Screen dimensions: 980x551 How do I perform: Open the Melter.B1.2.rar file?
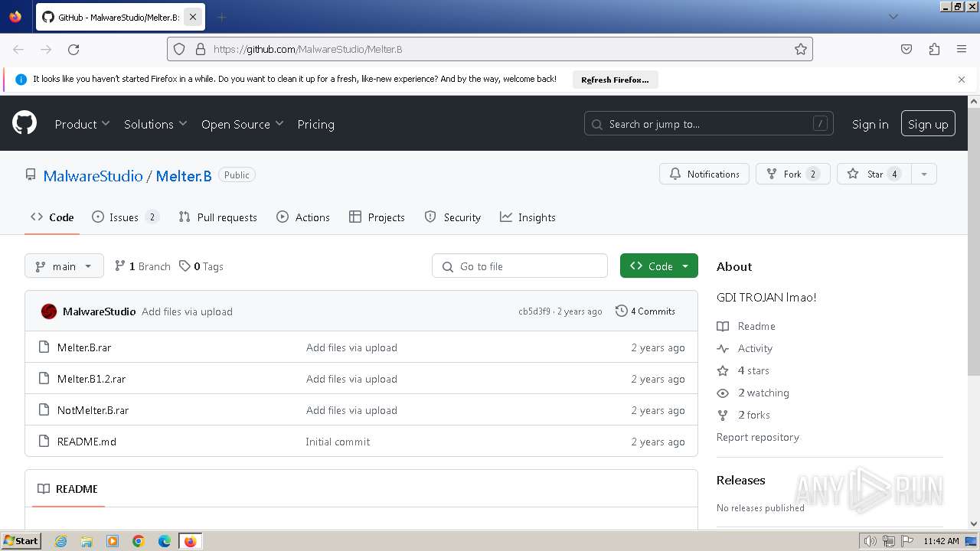click(x=91, y=379)
